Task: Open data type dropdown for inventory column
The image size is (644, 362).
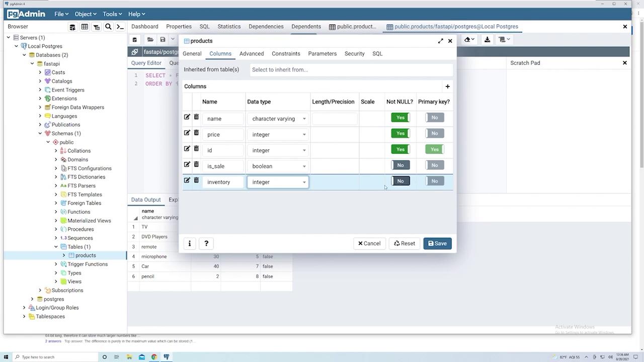Action: [278, 182]
